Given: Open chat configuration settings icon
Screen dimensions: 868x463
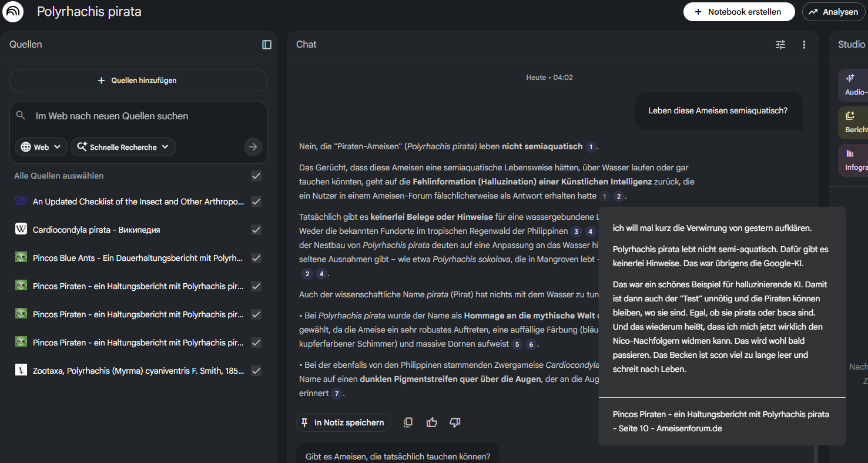Looking at the screenshot, I should pyautogui.click(x=780, y=45).
